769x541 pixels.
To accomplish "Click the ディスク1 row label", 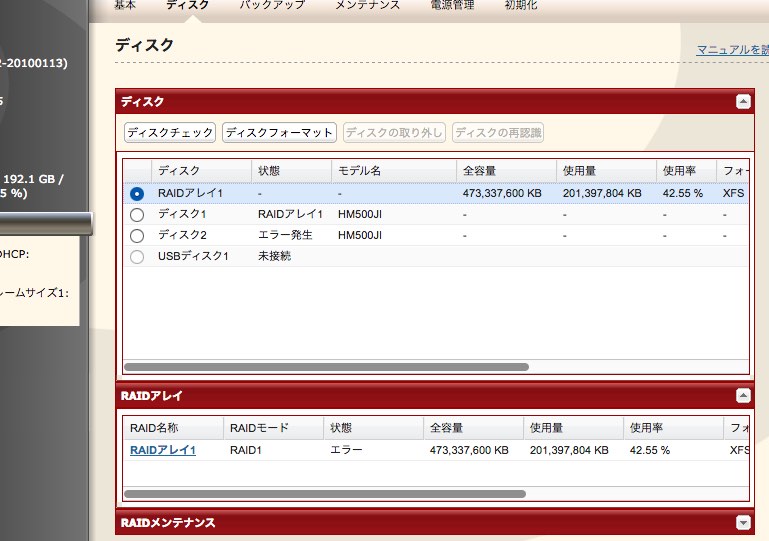I will (x=182, y=214).
